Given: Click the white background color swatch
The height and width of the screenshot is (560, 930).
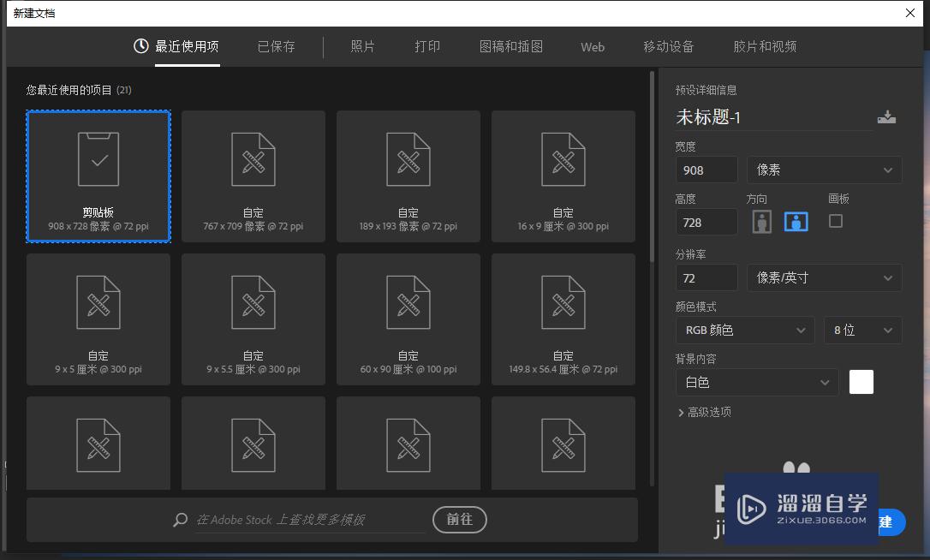Looking at the screenshot, I should click(861, 382).
